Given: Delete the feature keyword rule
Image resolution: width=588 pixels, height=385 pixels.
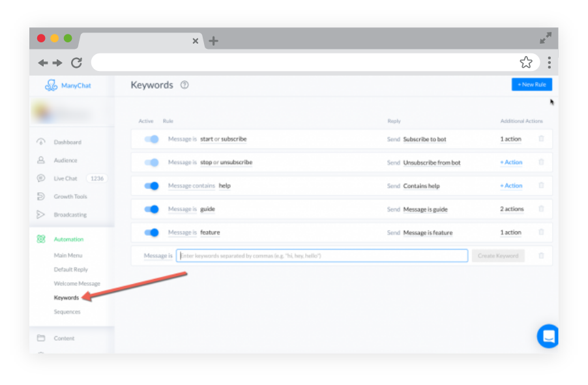Looking at the screenshot, I should (541, 232).
